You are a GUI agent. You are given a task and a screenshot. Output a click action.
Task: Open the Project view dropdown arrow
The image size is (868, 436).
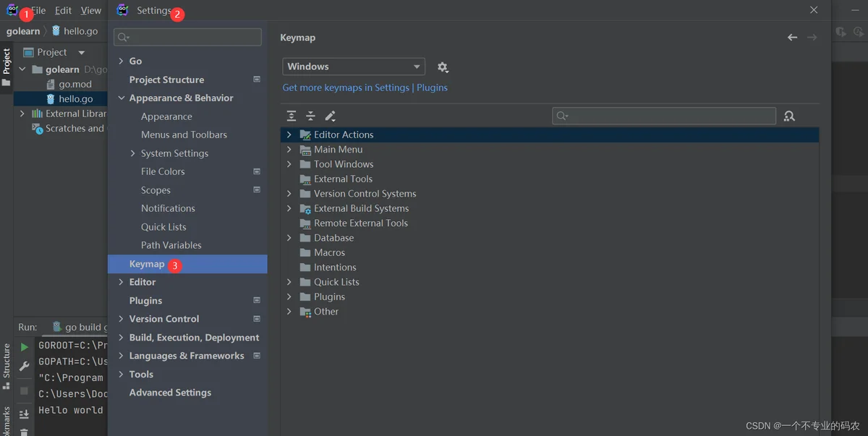click(x=81, y=53)
